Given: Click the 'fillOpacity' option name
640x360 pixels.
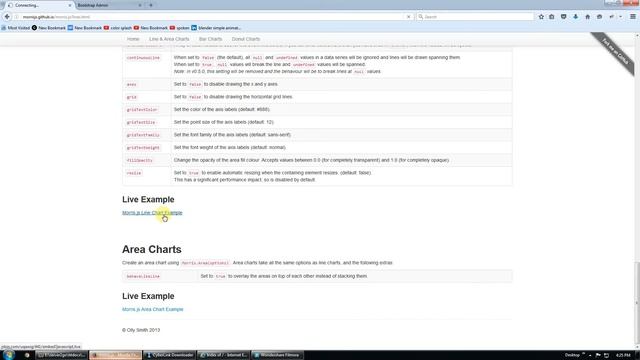Looking at the screenshot, I should (x=140, y=160).
